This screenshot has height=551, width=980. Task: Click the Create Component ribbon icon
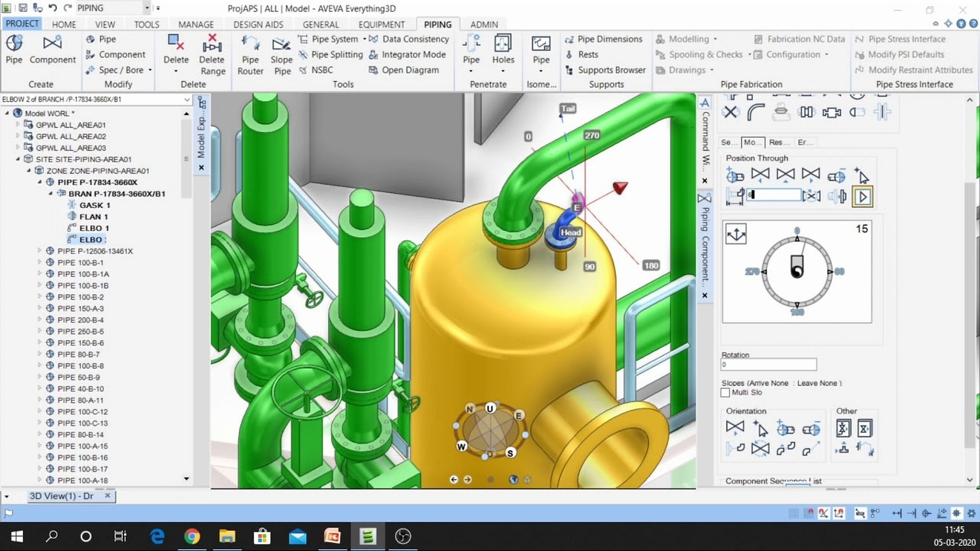pos(52,49)
